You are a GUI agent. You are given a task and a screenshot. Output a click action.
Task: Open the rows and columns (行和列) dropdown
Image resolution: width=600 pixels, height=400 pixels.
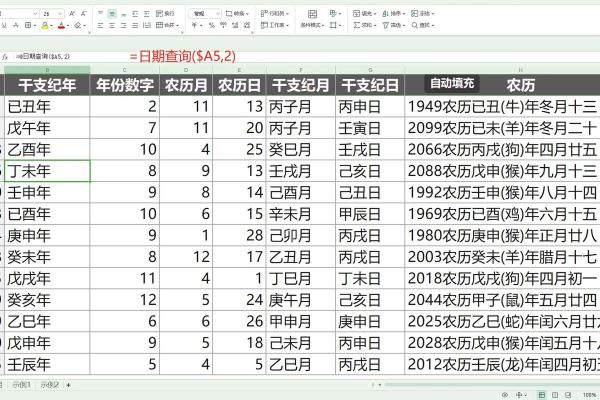click(x=275, y=14)
